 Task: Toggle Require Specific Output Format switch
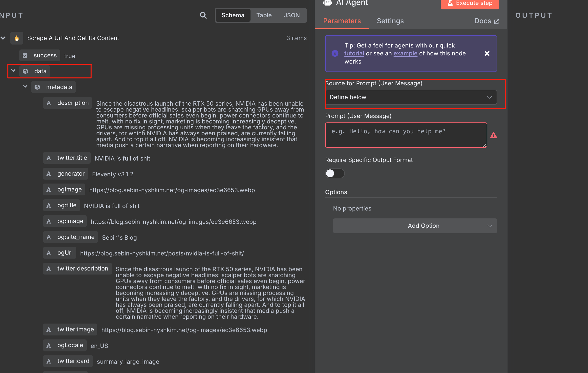pyautogui.click(x=335, y=173)
